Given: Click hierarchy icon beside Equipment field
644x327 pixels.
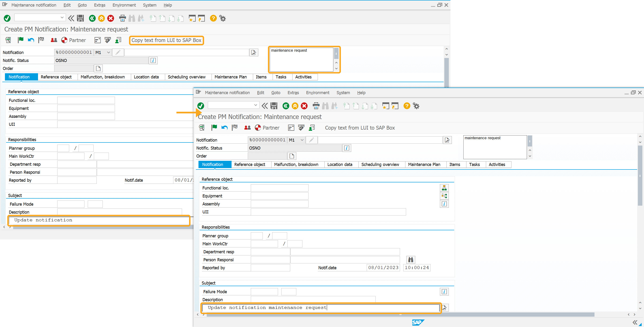Looking at the screenshot, I should click(444, 196).
